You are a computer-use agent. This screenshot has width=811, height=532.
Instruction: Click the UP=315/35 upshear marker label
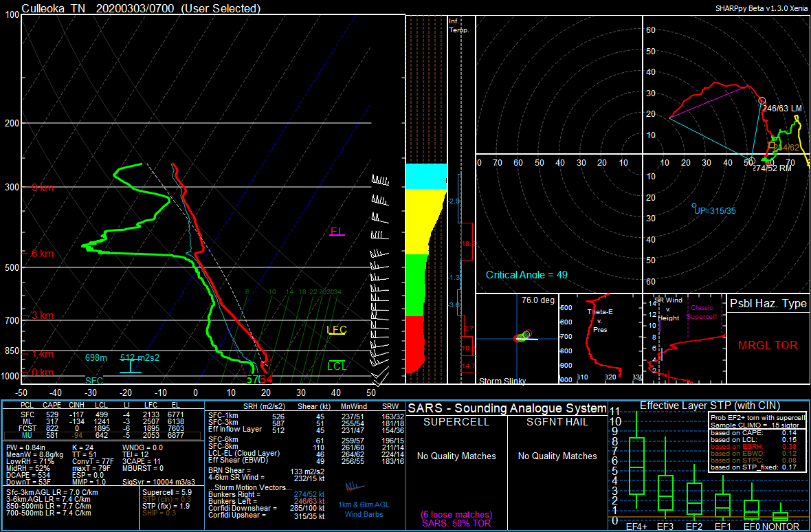pyautogui.click(x=715, y=210)
